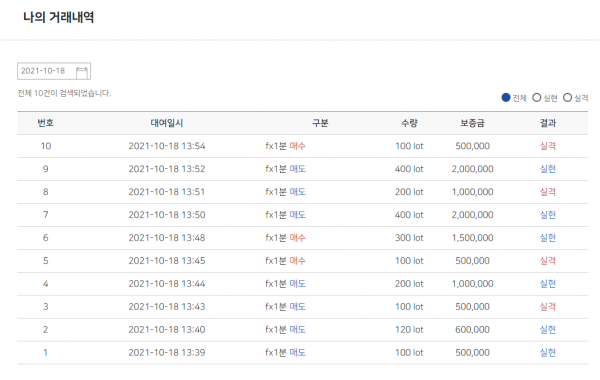Screen dimensions: 600x380
Task: Click fx1분 매수 in the 13:48 row
Action: 285,238
